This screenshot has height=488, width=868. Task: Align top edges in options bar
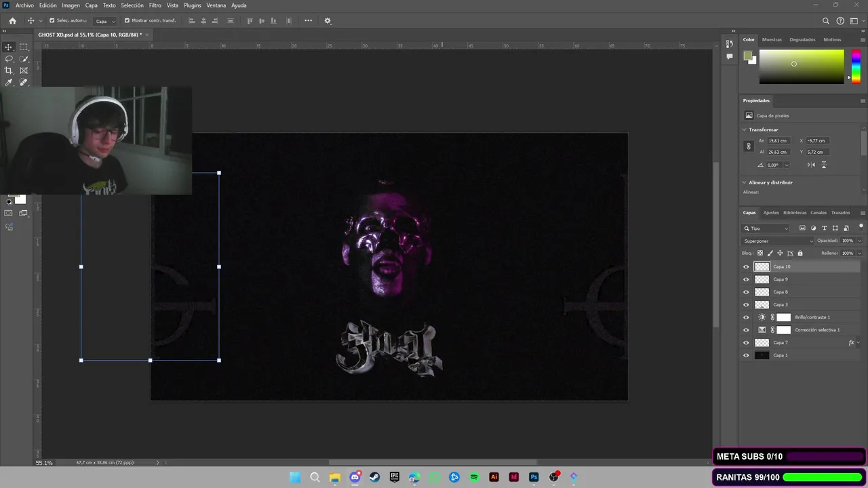coord(250,21)
